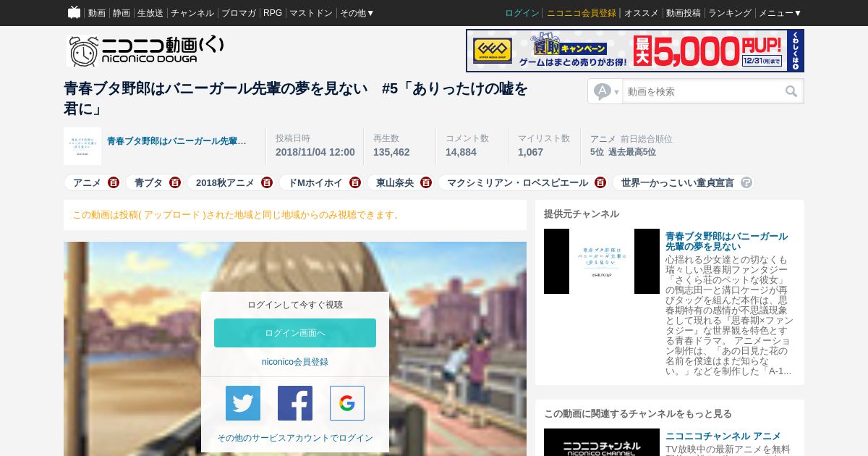Click the マイリスト数 1,067 value
Image resolution: width=868 pixels, height=456 pixels.
tap(530, 152)
